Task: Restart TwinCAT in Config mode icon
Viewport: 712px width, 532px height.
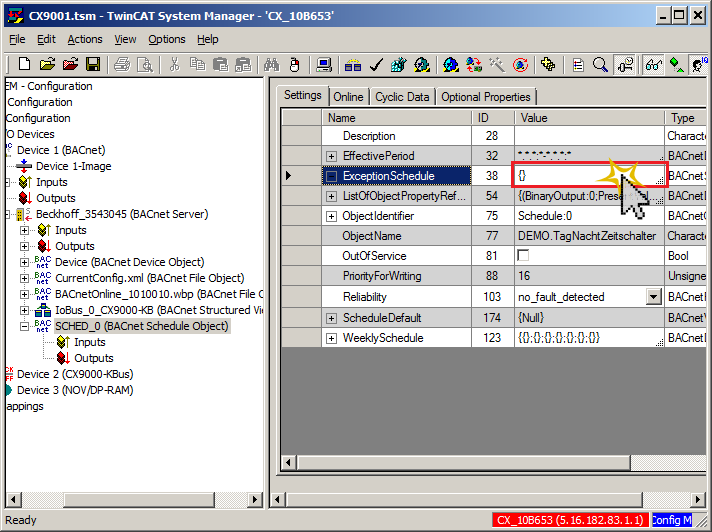Action: coord(451,65)
